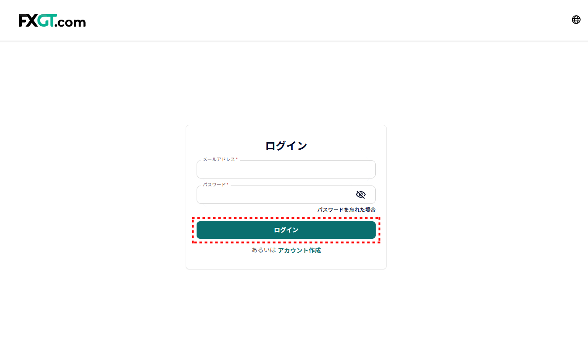
Task: Change site language via globe icon
Action: pyautogui.click(x=576, y=20)
